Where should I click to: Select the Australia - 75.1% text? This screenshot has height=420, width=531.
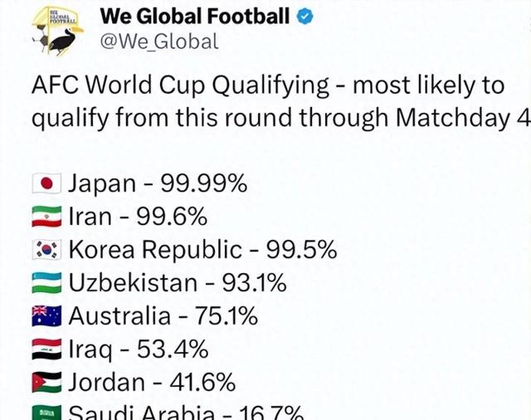point(163,315)
